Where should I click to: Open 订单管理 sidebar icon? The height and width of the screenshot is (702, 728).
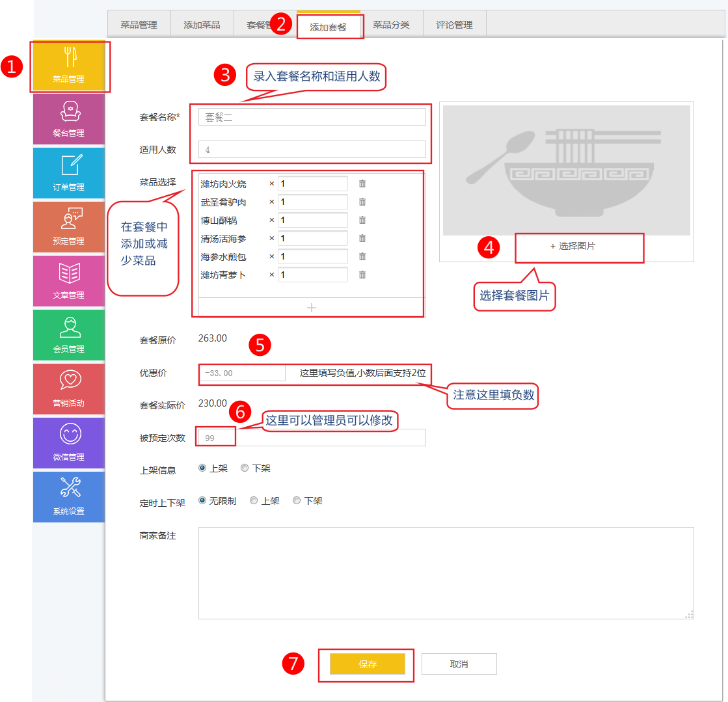tap(68, 172)
